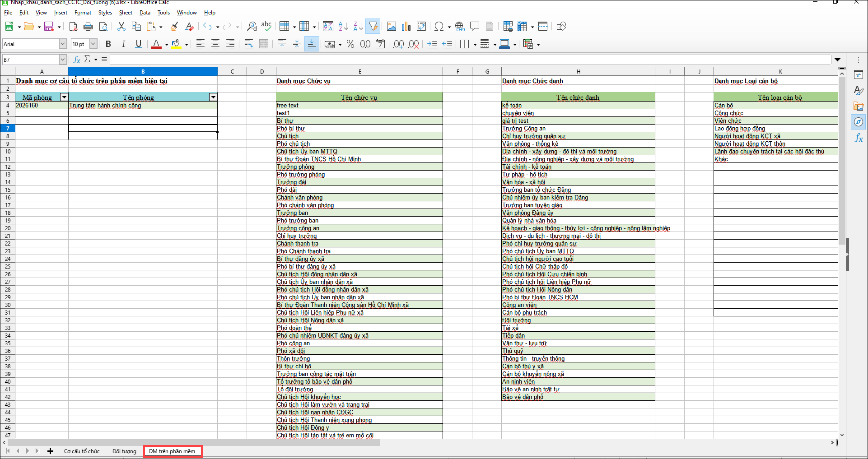Click the Print icon
Viewport: 868px width, 459px height.
[x=88, y=27]
